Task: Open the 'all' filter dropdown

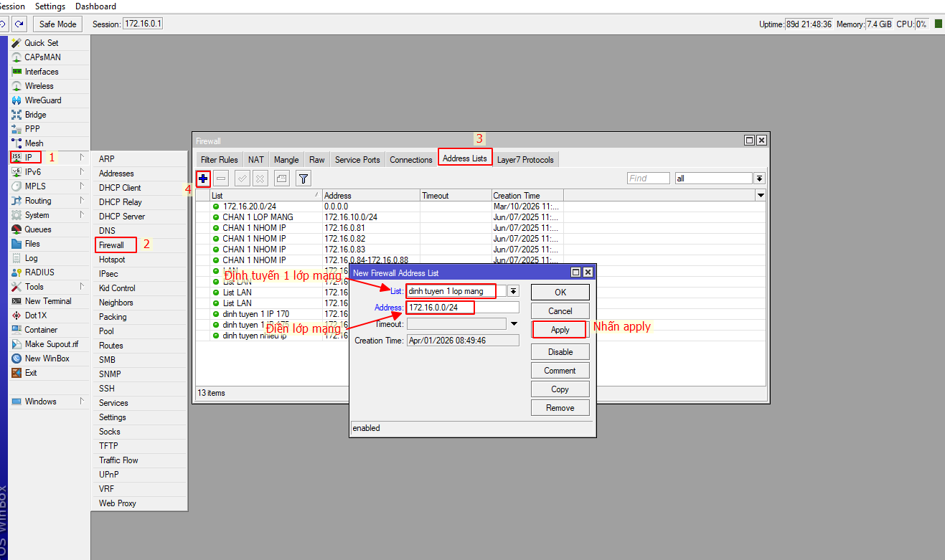Action: (x=759, y=179)
